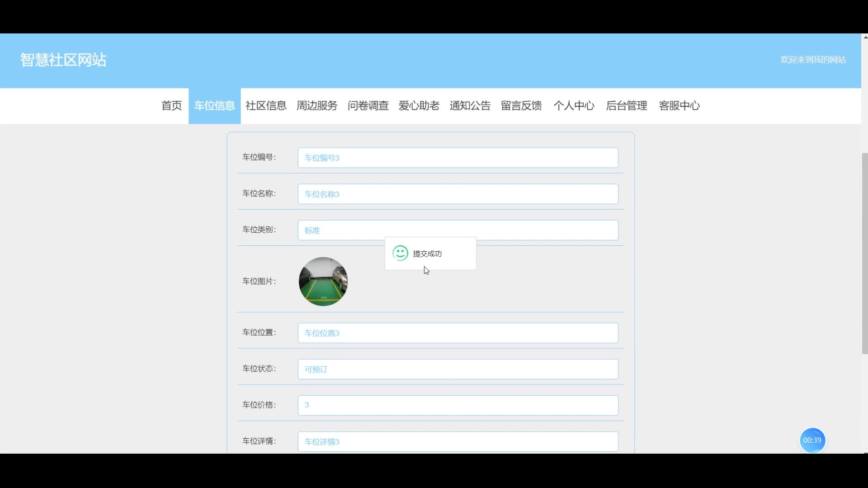Viewport: 868px width, 488px height.
Task: Select the 车位信息 navigation tab
Action: point(214,106)
